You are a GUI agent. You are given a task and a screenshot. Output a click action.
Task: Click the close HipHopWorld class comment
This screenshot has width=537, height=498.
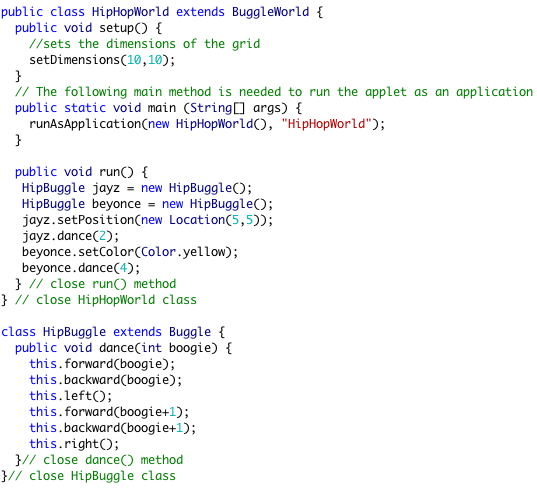click(106, 300)
